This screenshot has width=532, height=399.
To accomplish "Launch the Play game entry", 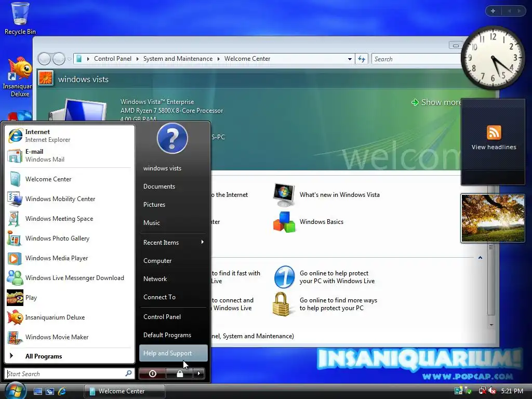I will point(69,298).
